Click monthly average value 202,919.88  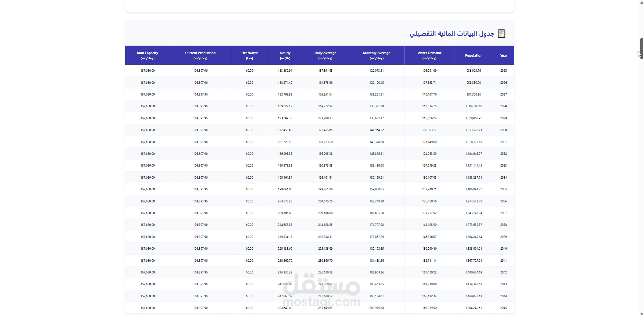(377, 308)
